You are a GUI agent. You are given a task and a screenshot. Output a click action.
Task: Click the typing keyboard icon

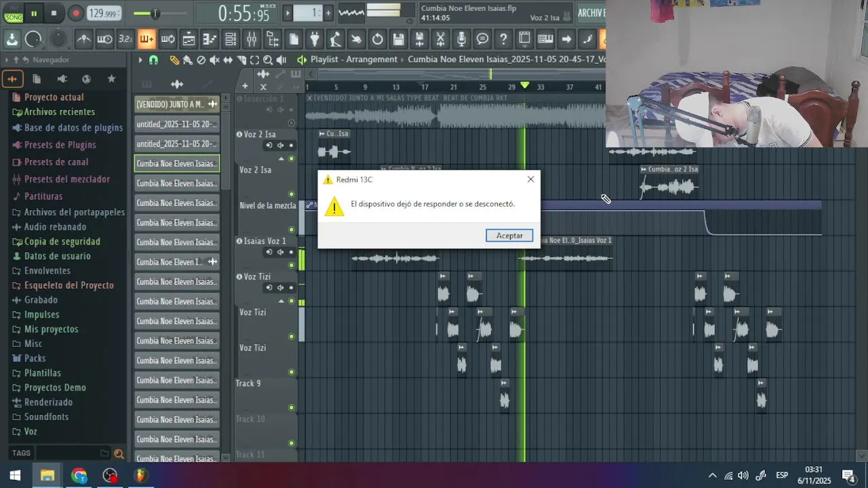(545, 39)
